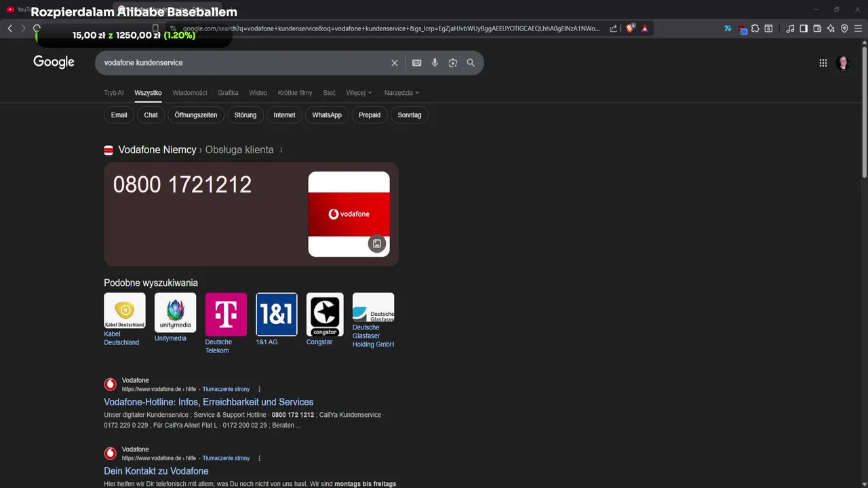
Task: Open the Brave VPN shield icon
Action: [x=844, y=28]
